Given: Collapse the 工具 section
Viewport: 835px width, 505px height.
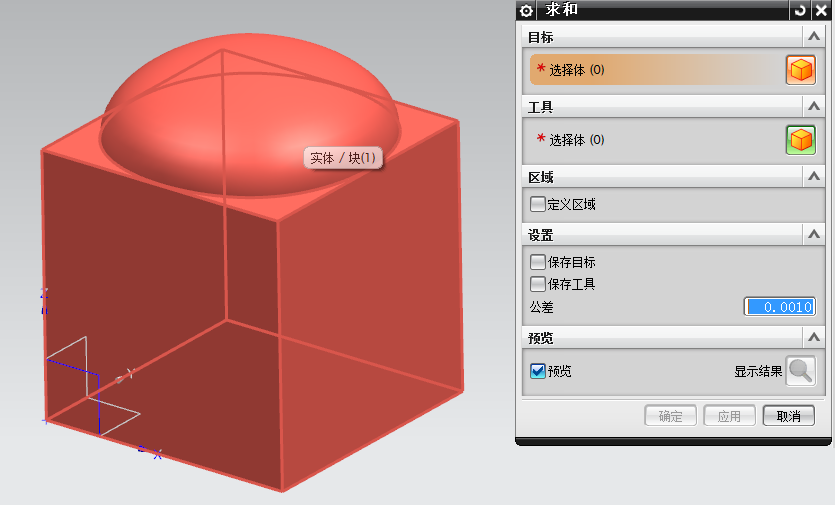Looking at the screenshot, I should point(814,106).
